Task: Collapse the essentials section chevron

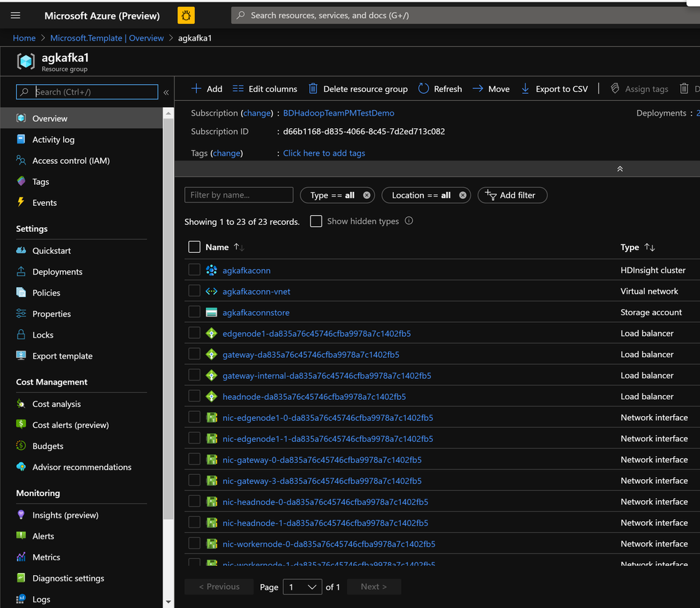Action: click(x=619, y=169)
